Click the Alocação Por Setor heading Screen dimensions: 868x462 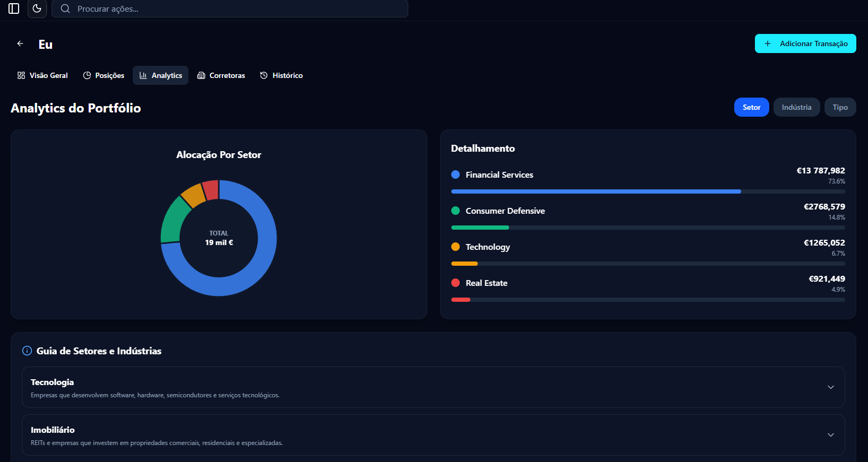click(x=219, y=154)
